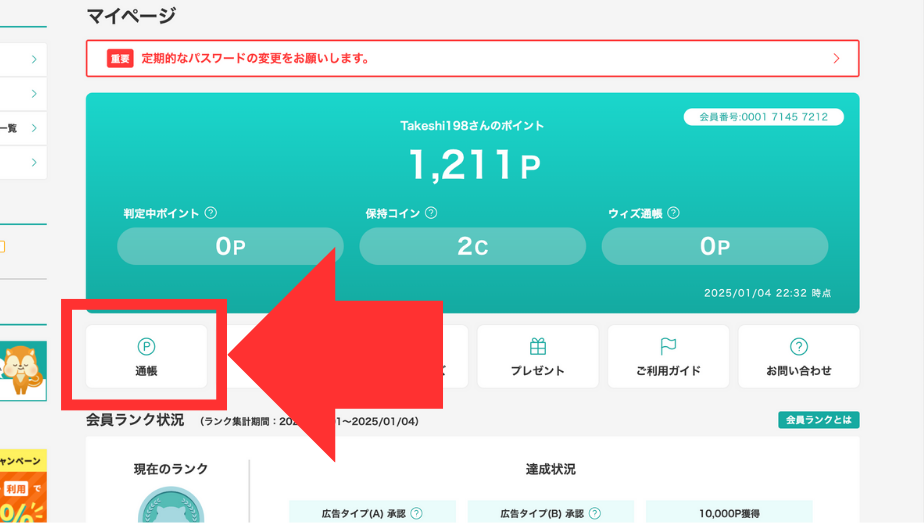Image resolution: width=924 pixels, height=523 pixels.
Task: Click the 会員ランクとは button
Action: [x=818, y=420]
